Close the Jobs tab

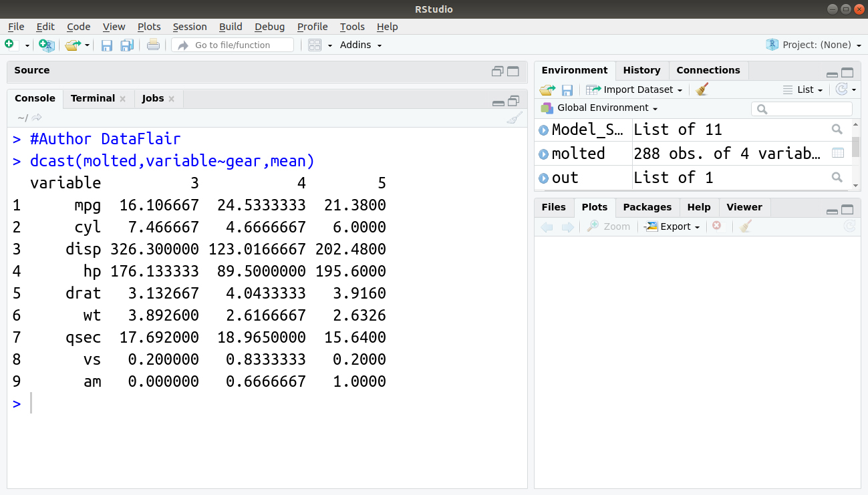[x=171, y=99]
